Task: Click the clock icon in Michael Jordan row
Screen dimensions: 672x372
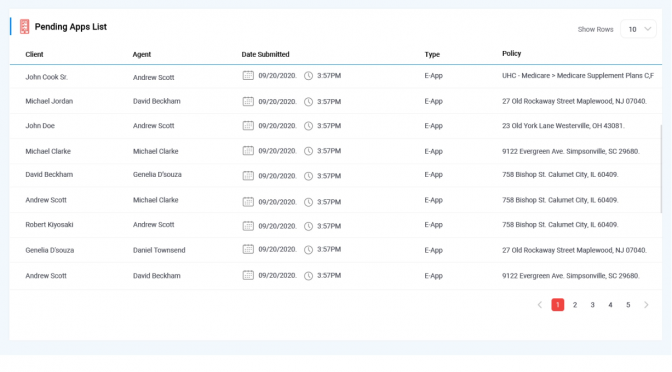Action: [308, 102]
